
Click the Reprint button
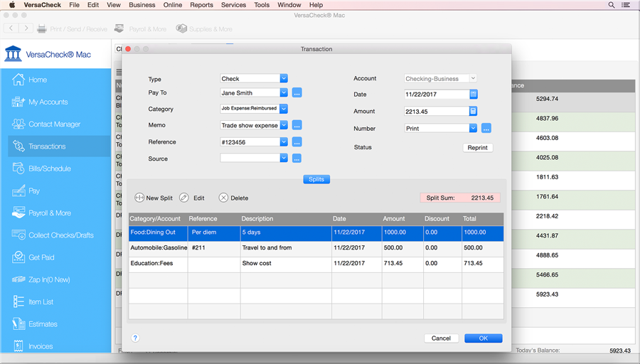(478, 148)
